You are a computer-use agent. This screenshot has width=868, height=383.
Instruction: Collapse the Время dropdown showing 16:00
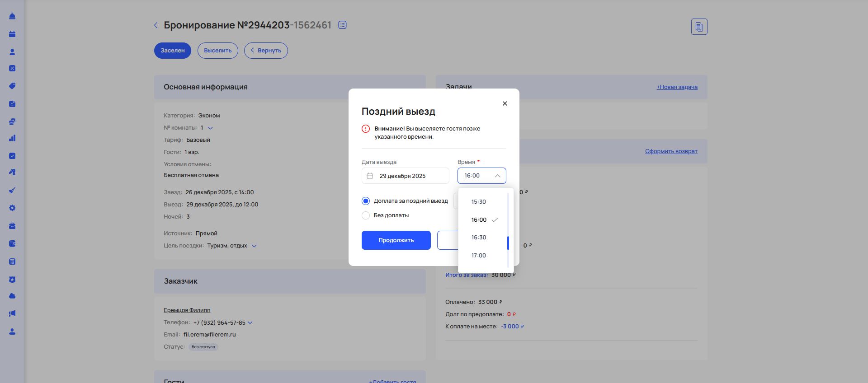(497, 176)
